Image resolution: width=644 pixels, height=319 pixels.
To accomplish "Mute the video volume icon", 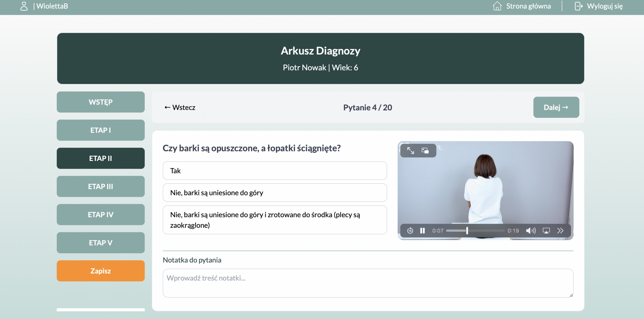I will click(531, 231).
